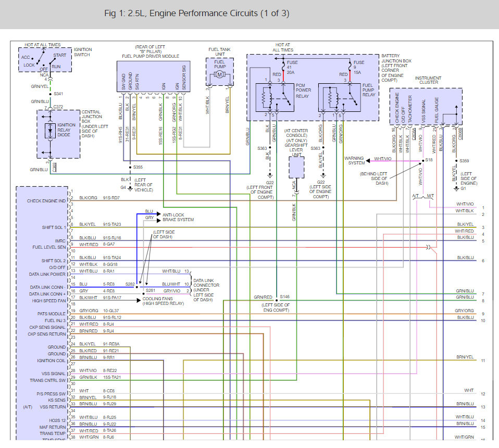This screenshot has height=448, width=499.
Task: Click the S341 splice dot
Action: [x=51, y=94]
